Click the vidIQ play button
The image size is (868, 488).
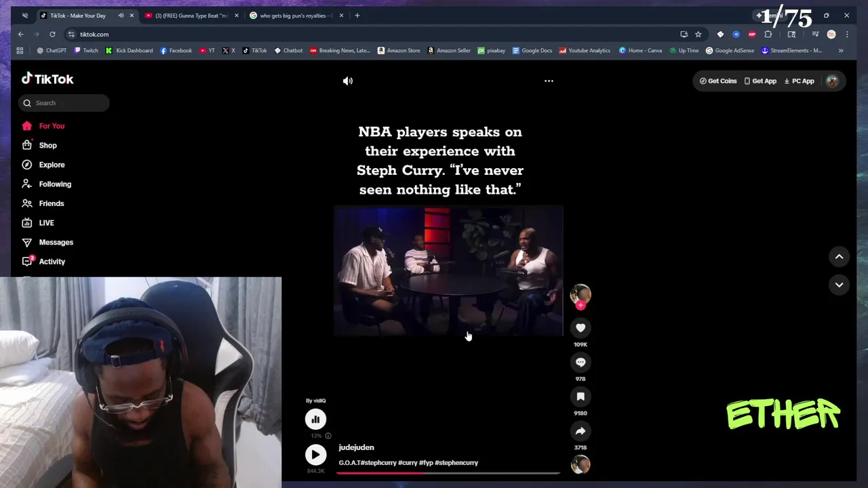[315, 455]
